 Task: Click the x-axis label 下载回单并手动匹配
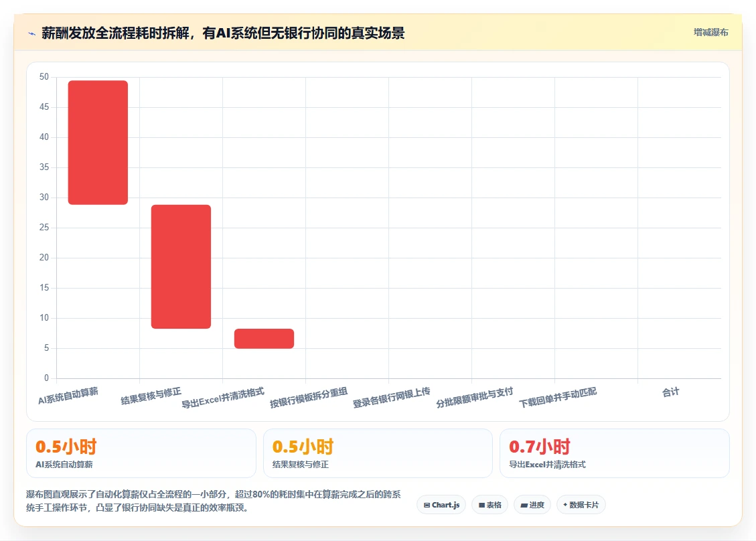[x=558, y=398]
